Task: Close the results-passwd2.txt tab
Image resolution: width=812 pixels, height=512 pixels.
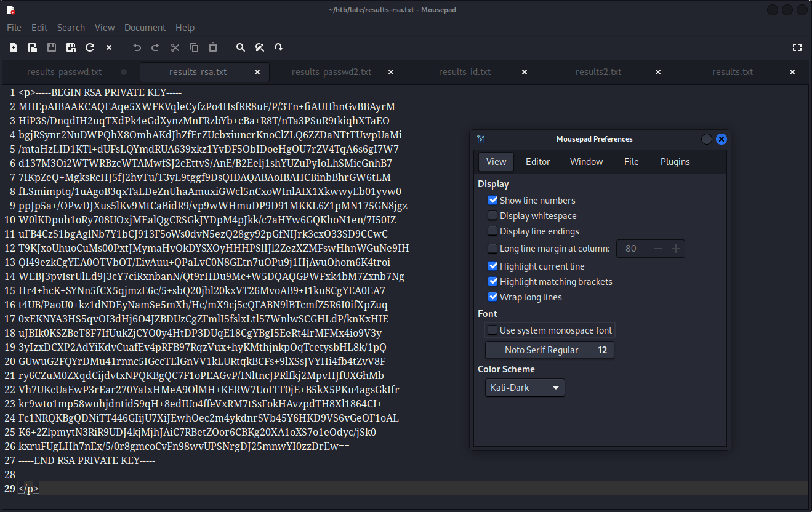Action: coord(391,72)
